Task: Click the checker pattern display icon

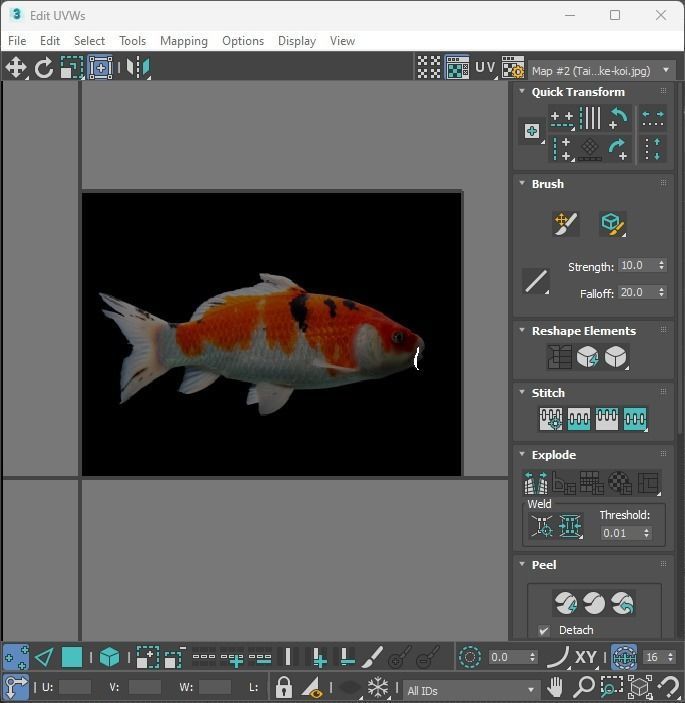Action: (429, 68)
